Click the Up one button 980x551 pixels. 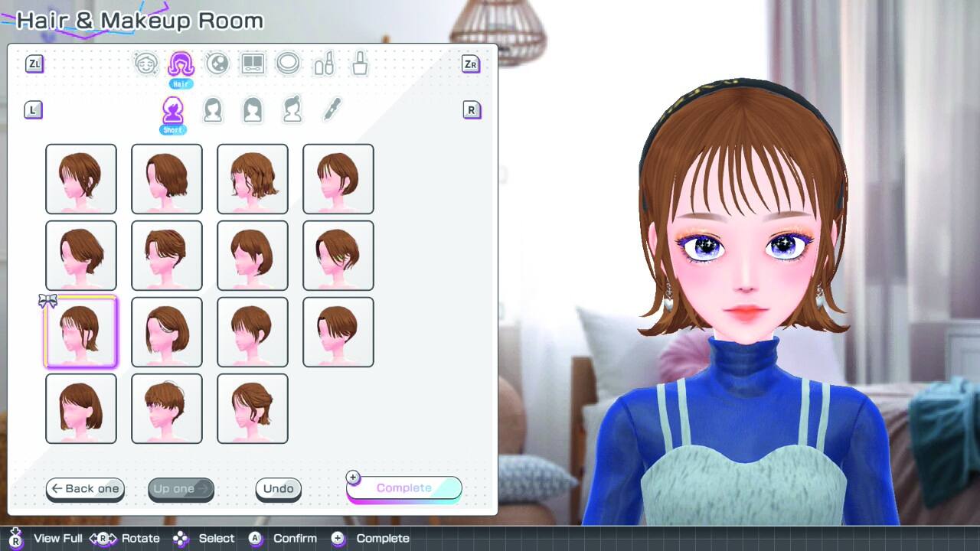[181, 489]
